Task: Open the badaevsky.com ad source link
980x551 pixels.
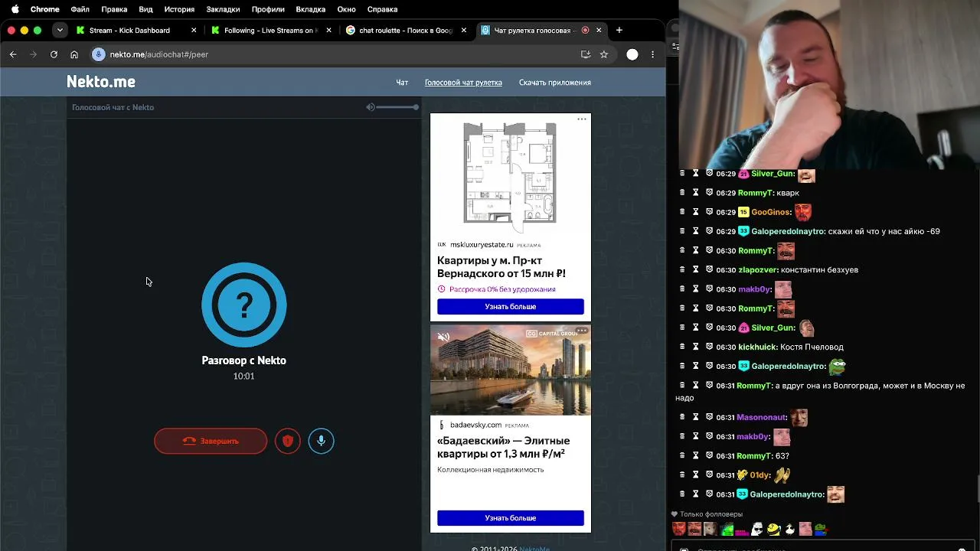Action: click(475, 425)
